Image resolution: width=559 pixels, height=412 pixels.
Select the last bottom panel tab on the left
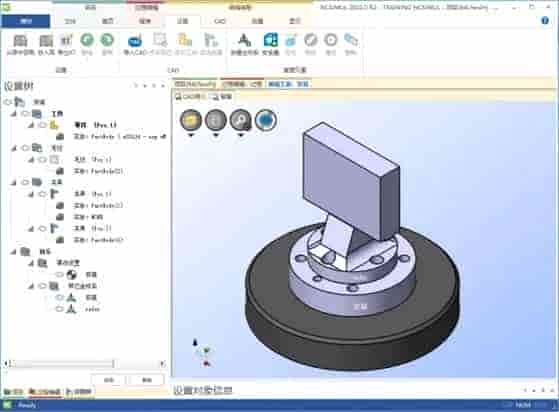click(x=79, y=392)
